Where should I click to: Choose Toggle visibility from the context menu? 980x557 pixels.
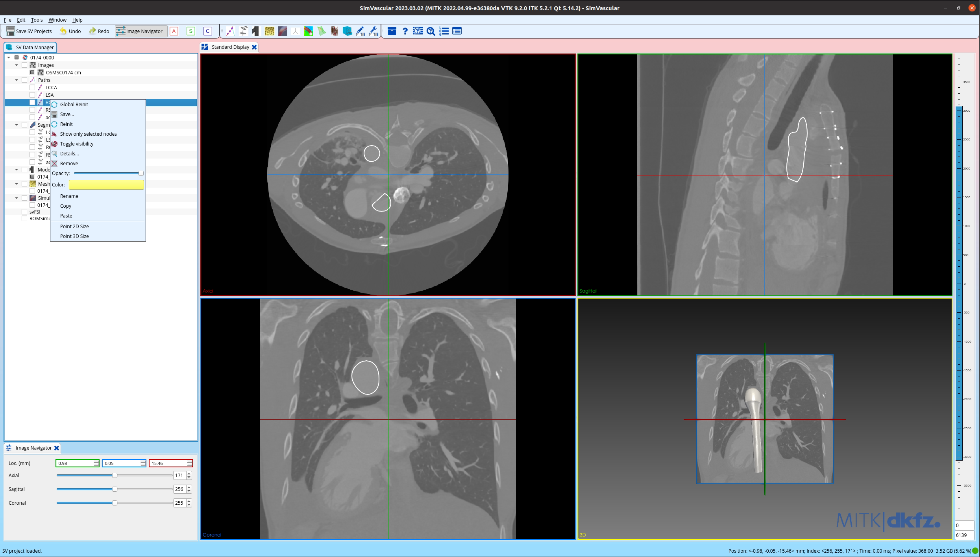tap(77, 144)
